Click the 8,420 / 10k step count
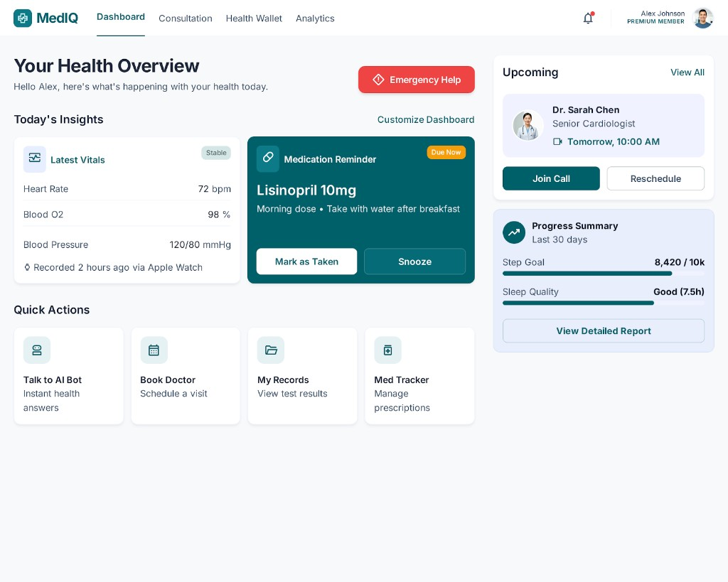This screenshot has width=728, height=582. point(679,262)
